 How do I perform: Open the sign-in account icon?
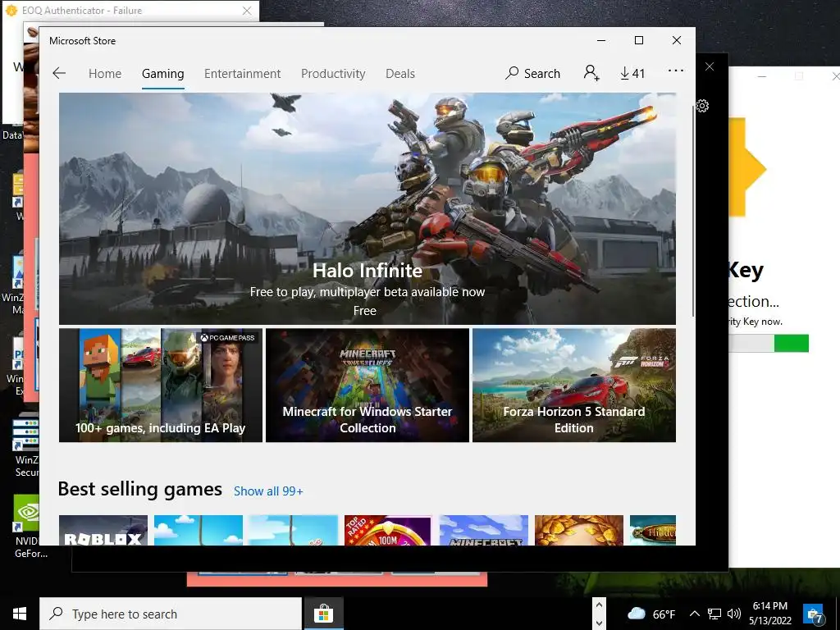click(x=591, y=73)
